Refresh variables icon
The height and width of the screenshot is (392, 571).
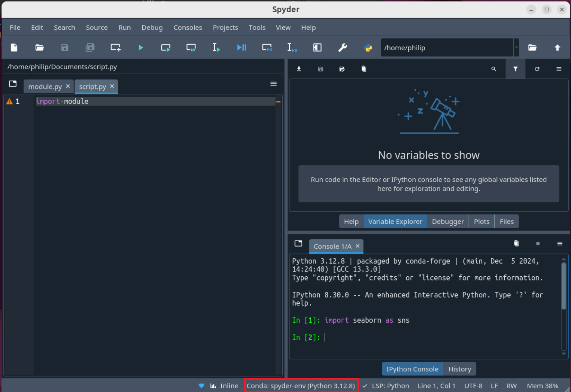click(x=537, y=69)
